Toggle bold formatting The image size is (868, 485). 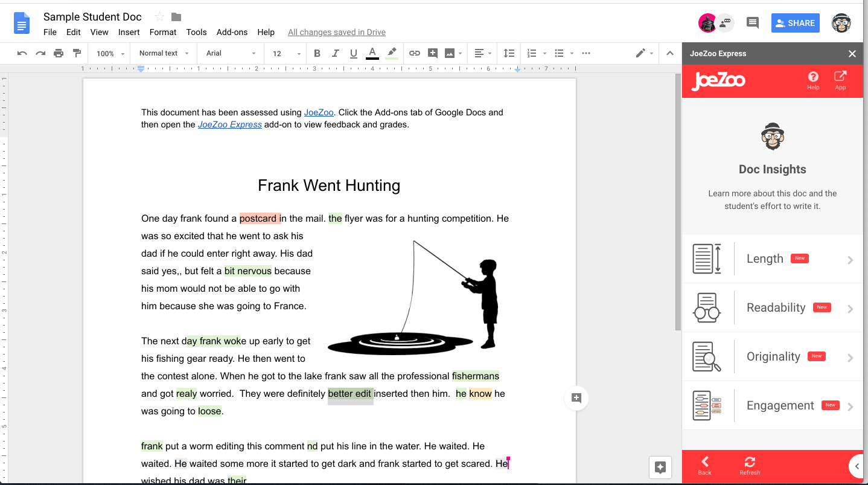[317, 53]
